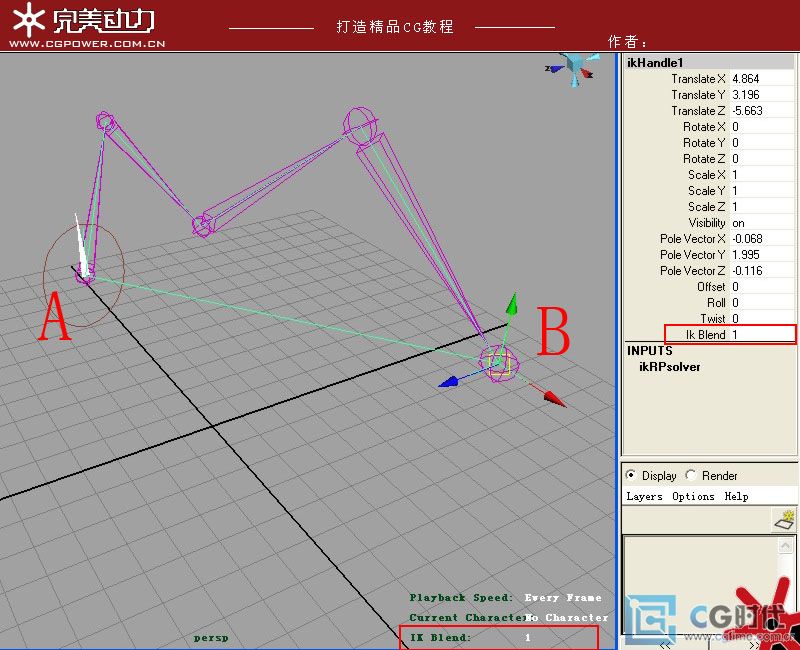Select the Visibility channel label

[x=707, y=222]
